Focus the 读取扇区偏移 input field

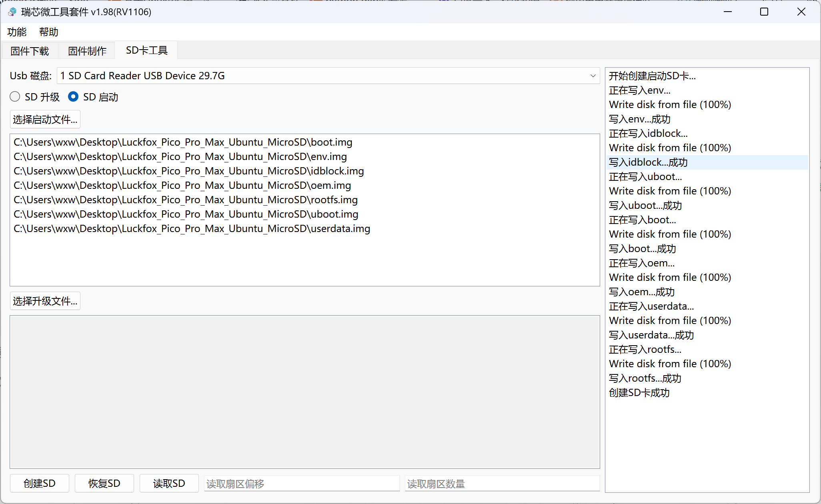point(302,484)
